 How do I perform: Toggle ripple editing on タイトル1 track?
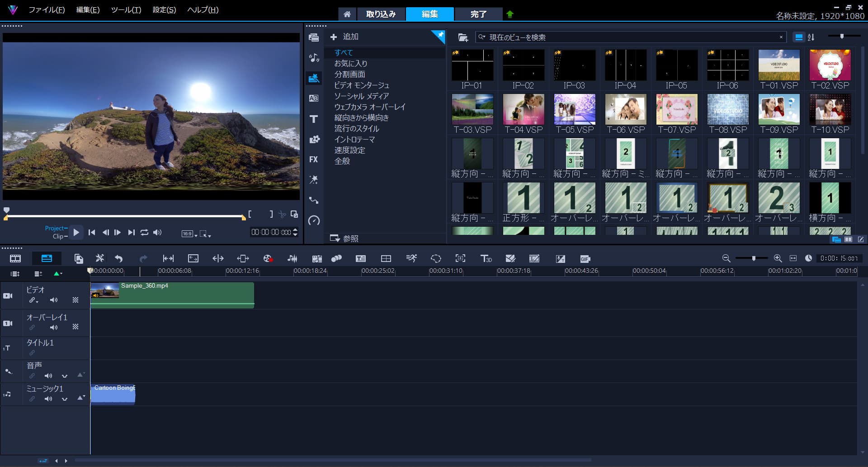[x=32, y=353]
